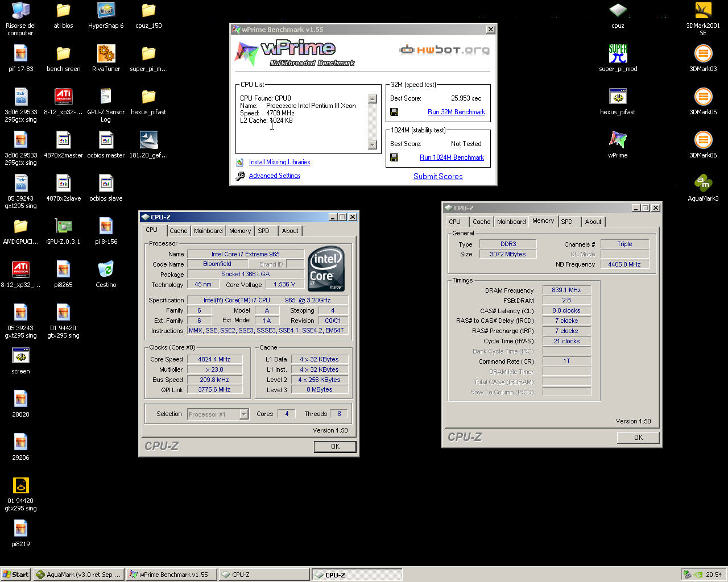
Task: Open the Windows Start menu
Action: [x=16, y=575]
